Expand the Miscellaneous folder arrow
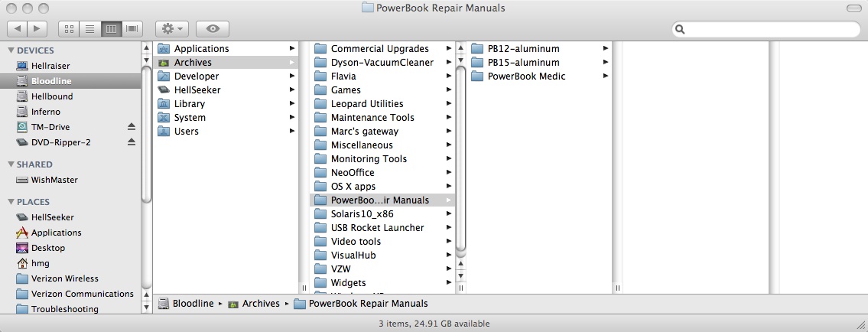Screen dimensions: 868x332 pos(449,145)
